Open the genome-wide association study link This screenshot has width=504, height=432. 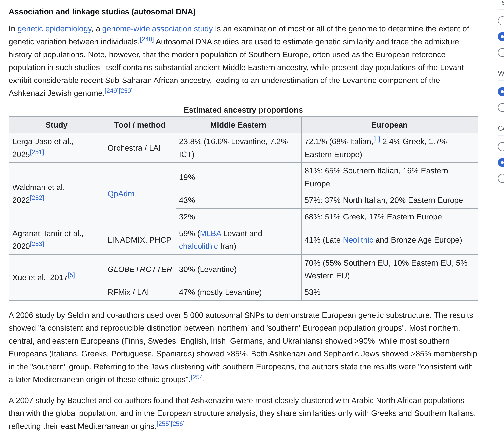[x=157, y=29]
